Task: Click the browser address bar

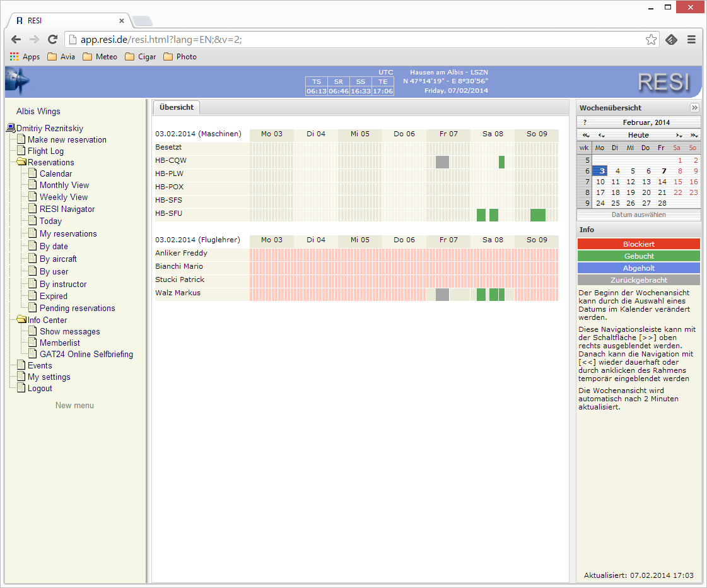Action: 359,40
